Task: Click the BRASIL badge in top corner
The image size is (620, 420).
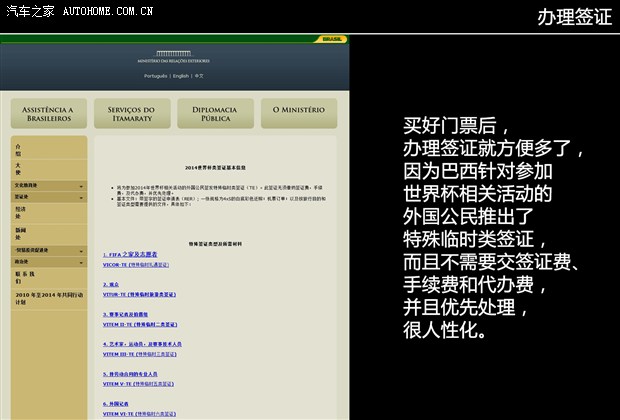Action: pyautogui.click(x=332, y=39)
